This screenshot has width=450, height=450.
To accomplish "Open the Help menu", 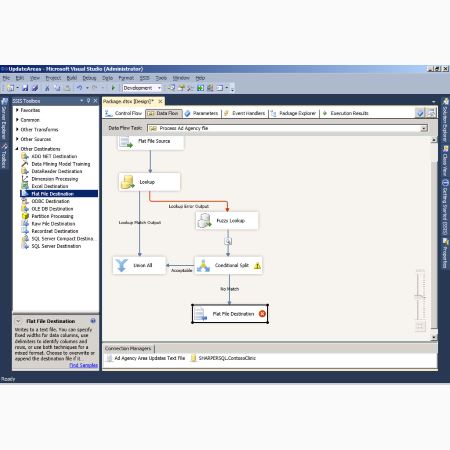I will [x=200, y=78].
